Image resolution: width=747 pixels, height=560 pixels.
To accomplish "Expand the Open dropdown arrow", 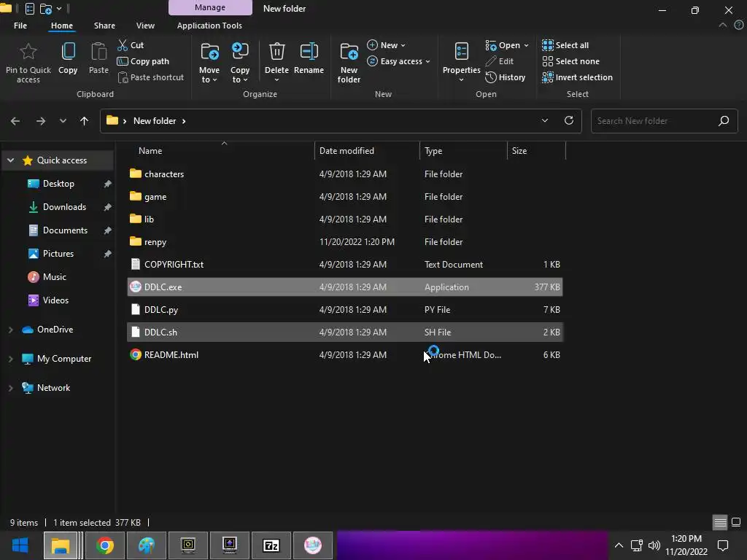I will tap(527, 46).
